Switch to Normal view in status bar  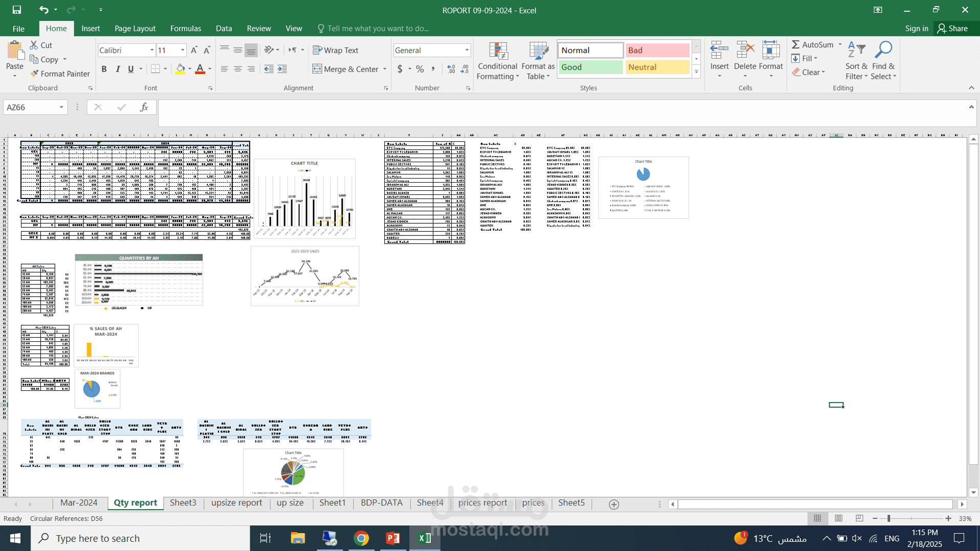pyautogui.click(x=817, y=518)
